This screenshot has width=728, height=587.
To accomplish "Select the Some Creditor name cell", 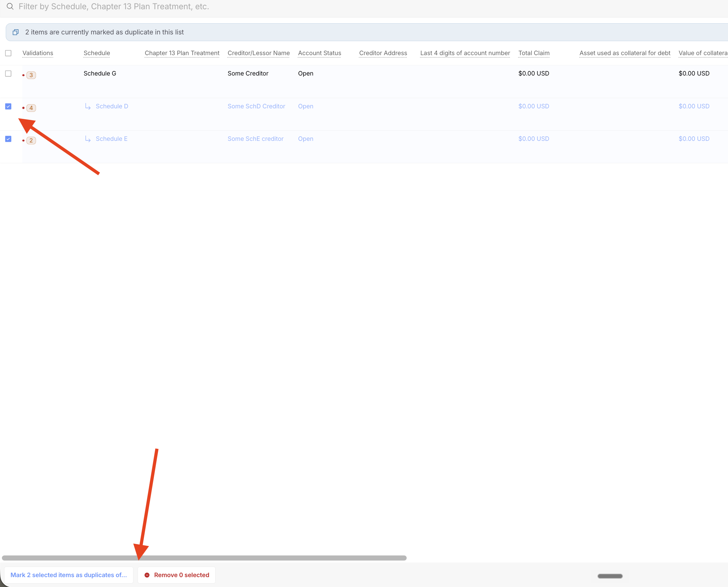I will 248,73.
